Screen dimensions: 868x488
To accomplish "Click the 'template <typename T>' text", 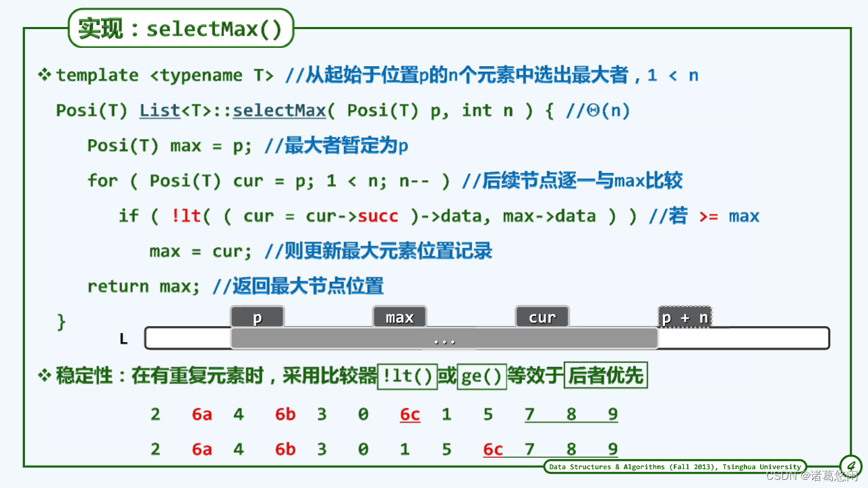I will tap(165, 75).
